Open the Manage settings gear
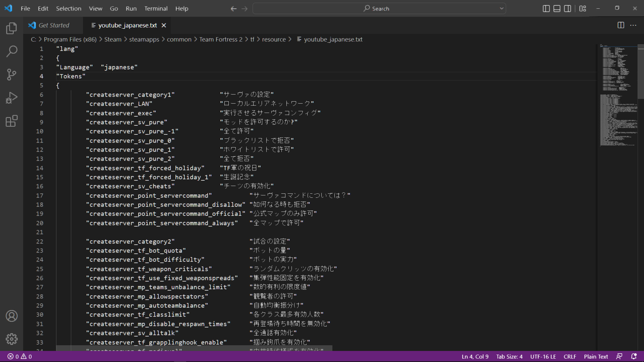644x362 pixels. (11, 339)
